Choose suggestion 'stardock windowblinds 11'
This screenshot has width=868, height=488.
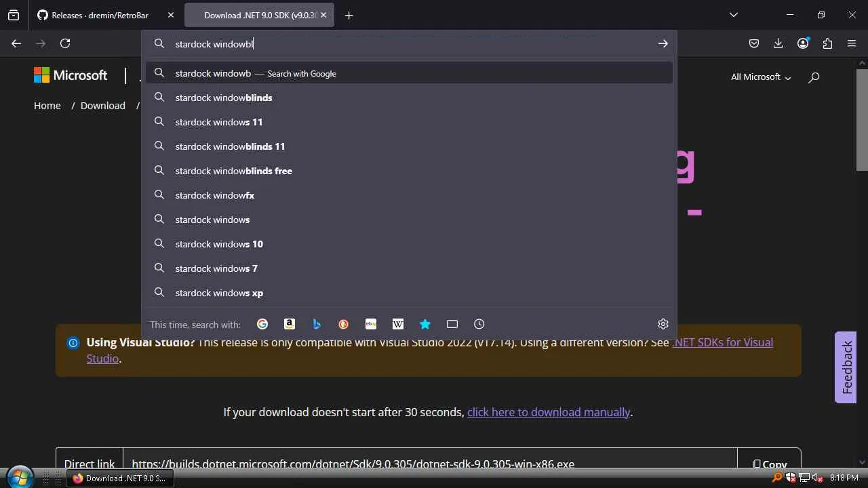click(409, 146)
